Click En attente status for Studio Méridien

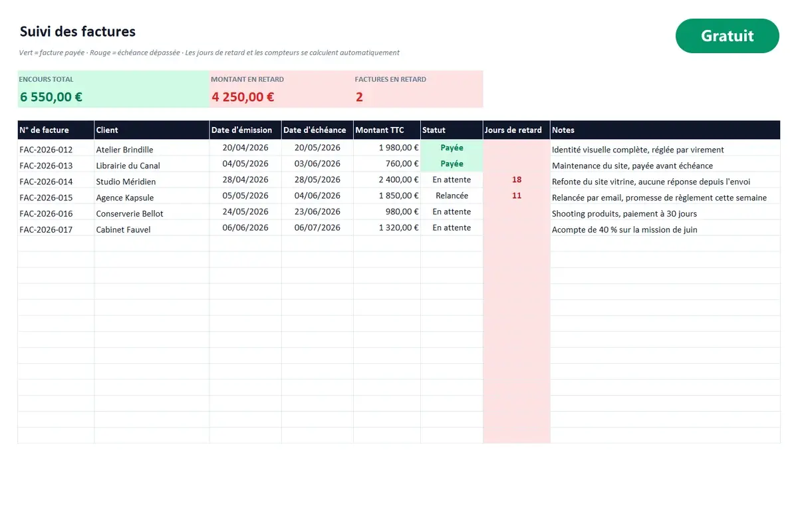pos(452,180)
